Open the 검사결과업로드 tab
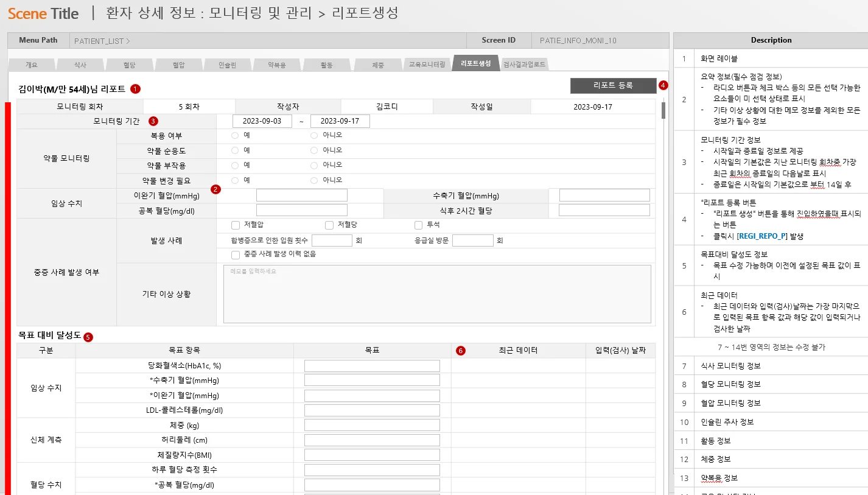 (x=525, y=64)
